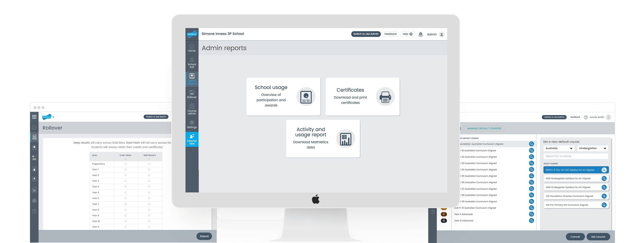The height and width of the screenshot is (243, 644).
Task: Choose Start Fresh for Year 7
Action: (126, 204)
